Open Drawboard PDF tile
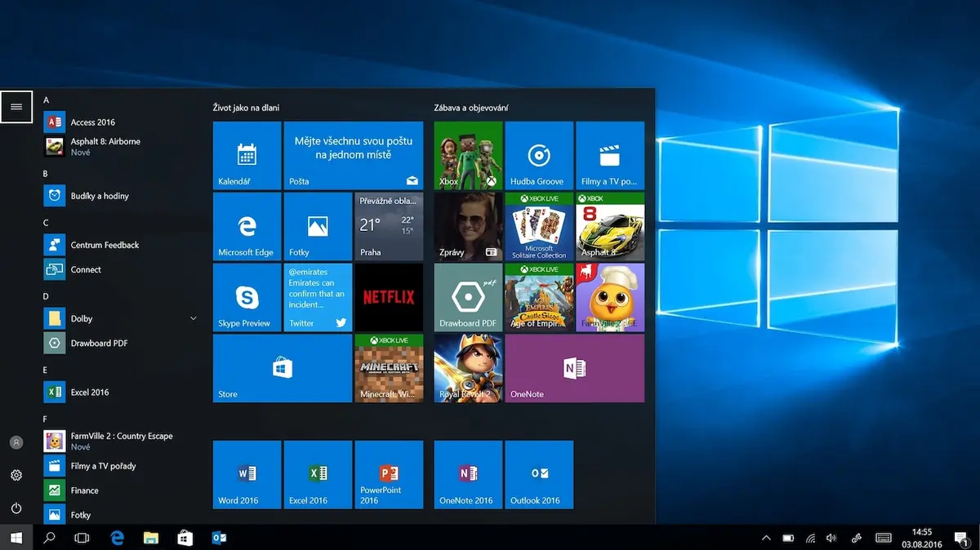This screenshot has height=550, width=980. [468, 298]
